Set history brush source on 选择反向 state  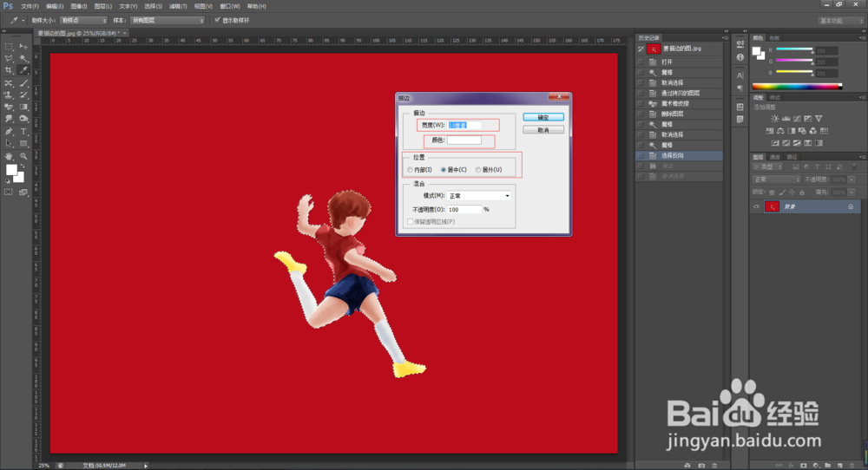click(x=641, y=155)
